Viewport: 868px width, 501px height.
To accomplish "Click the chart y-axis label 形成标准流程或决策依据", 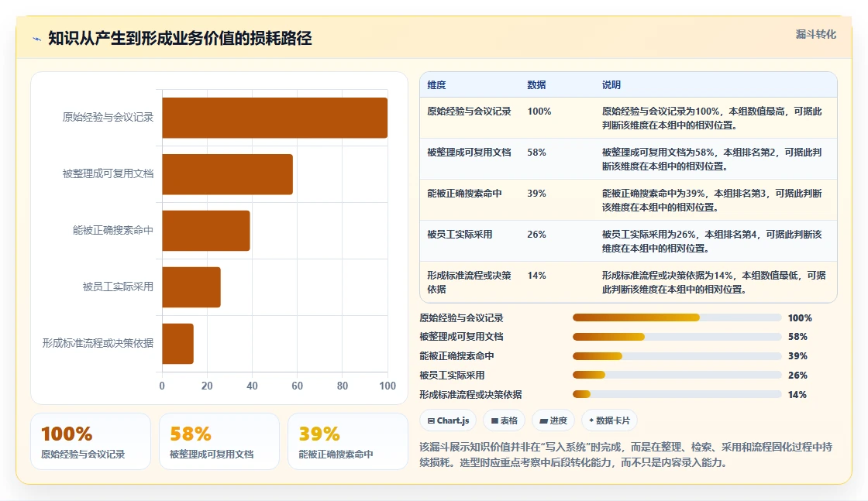I will click(98, 343).
